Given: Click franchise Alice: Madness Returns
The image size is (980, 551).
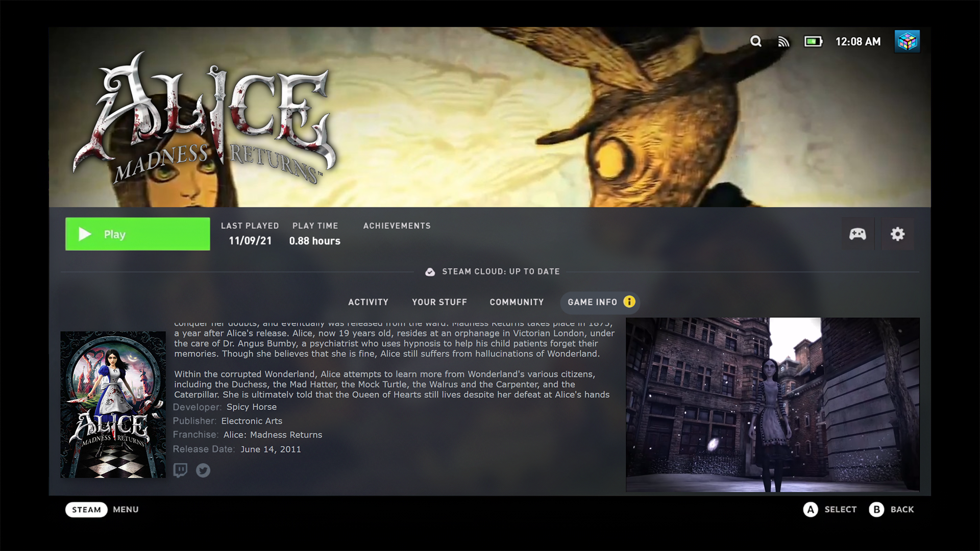Looking at the screenshot, I should click(x=273, y=435).
